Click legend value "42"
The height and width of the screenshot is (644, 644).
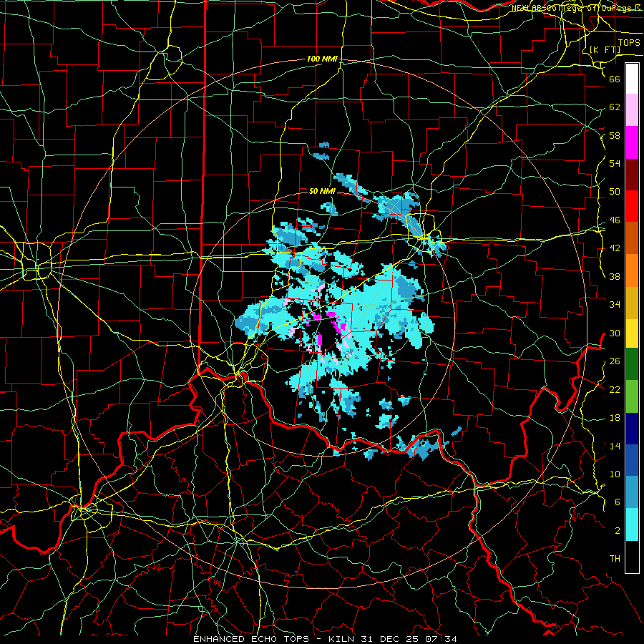[x=615, y=248]
